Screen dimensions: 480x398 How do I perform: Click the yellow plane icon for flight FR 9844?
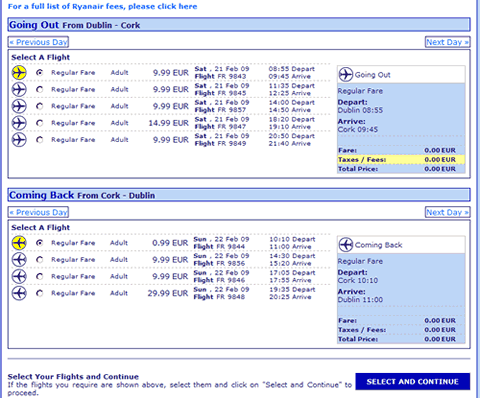(19, 243)
